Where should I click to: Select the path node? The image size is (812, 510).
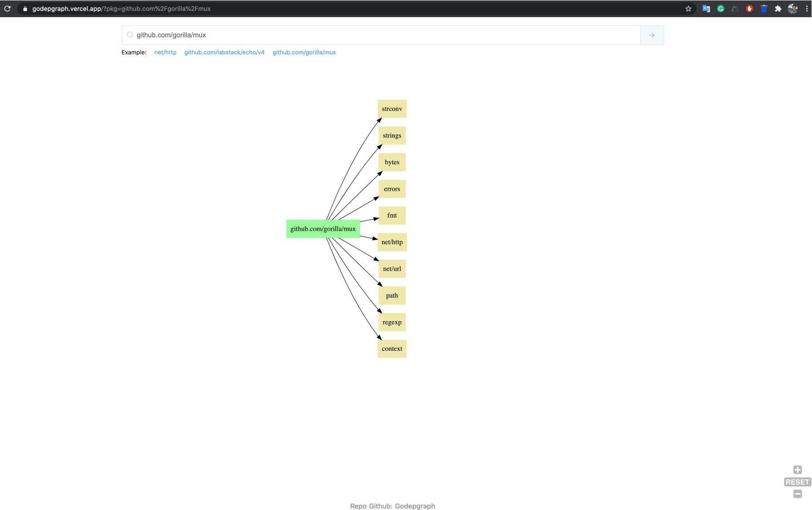(392, 295)
